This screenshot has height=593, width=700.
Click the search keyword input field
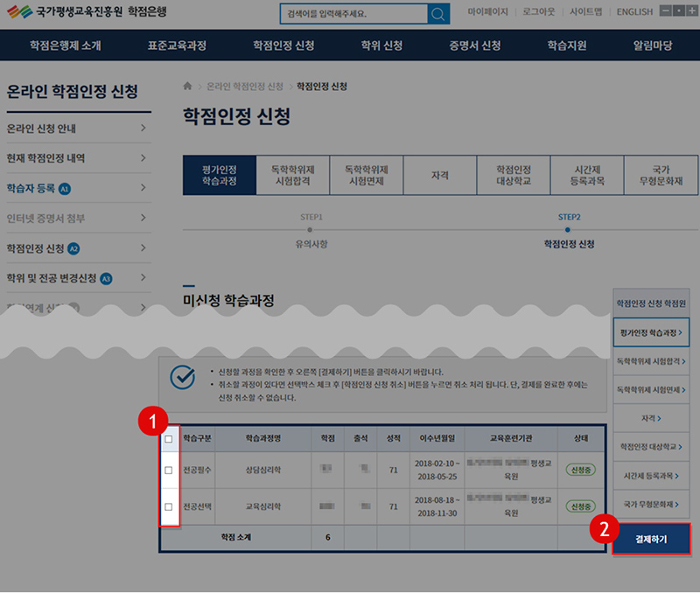tap(353, 15)
